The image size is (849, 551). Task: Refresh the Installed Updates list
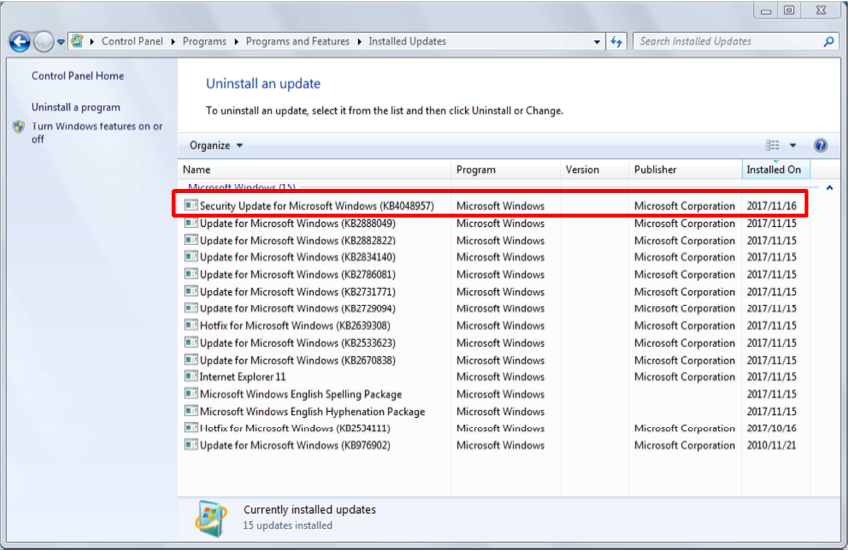point(616,42)
